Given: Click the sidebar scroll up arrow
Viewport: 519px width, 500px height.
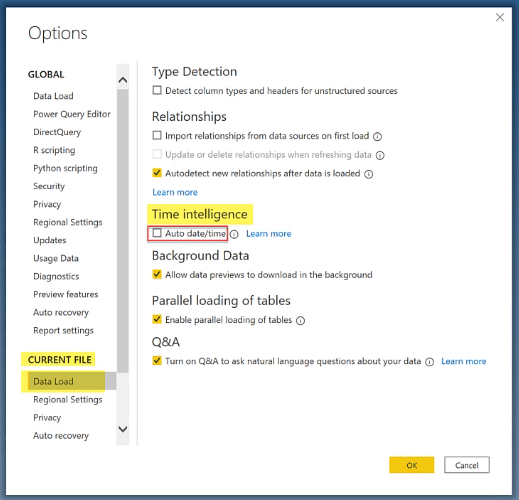Looking at the screenshot, I should point(123,80).
